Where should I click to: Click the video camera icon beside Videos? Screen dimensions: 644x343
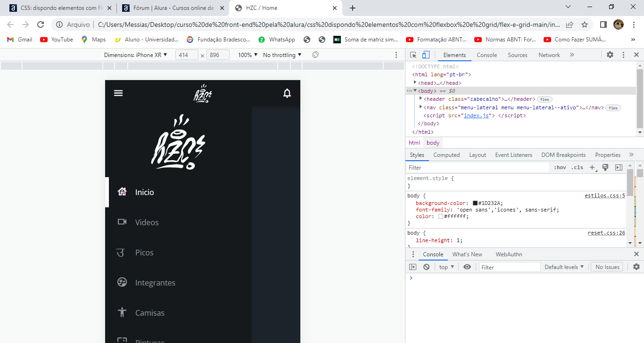(122, 222)
